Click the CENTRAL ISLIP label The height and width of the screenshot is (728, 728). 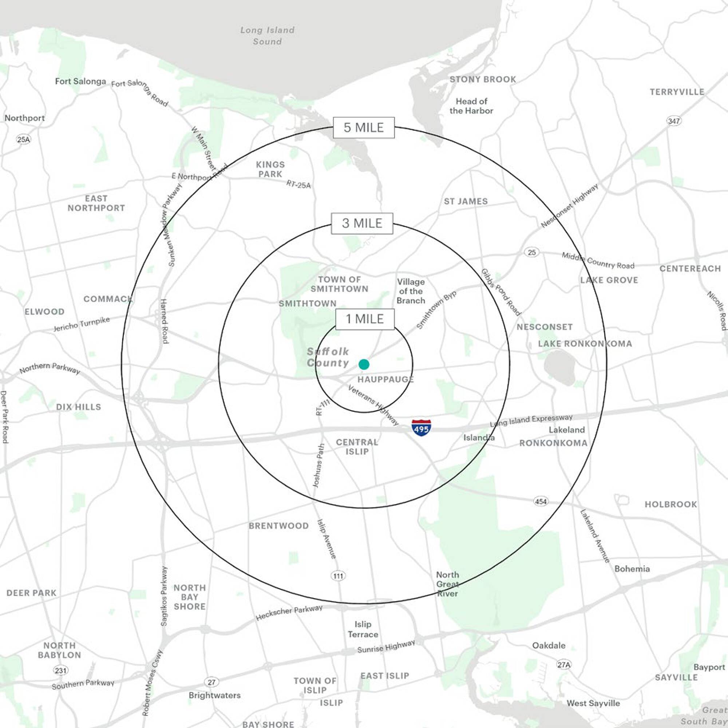point(357,447)
